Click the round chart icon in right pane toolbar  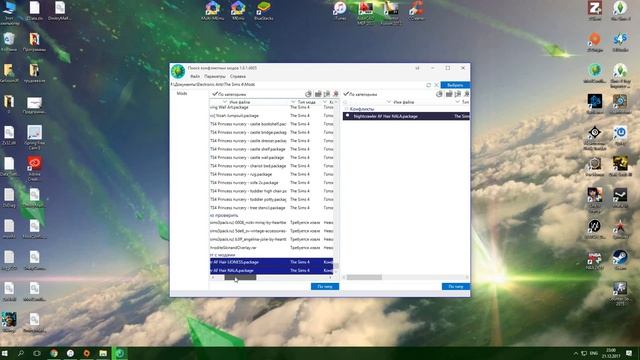coord(439,94)
